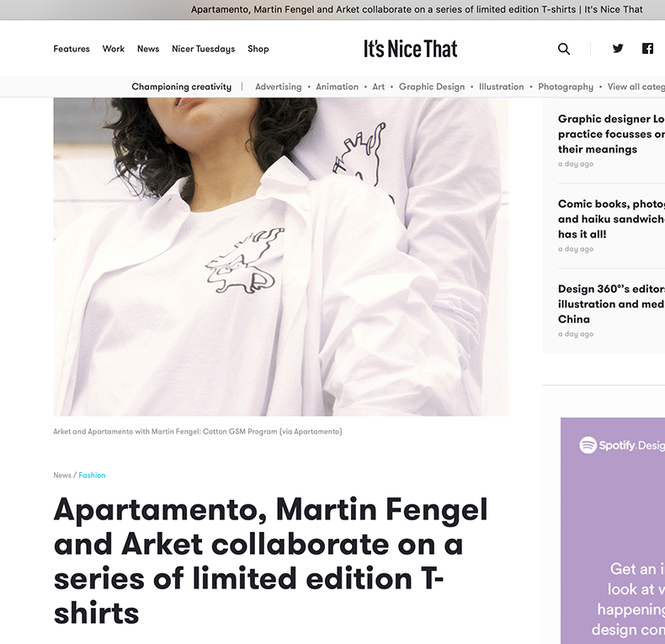
Task: Open the Comic books and haiku article
Action: 612,219
